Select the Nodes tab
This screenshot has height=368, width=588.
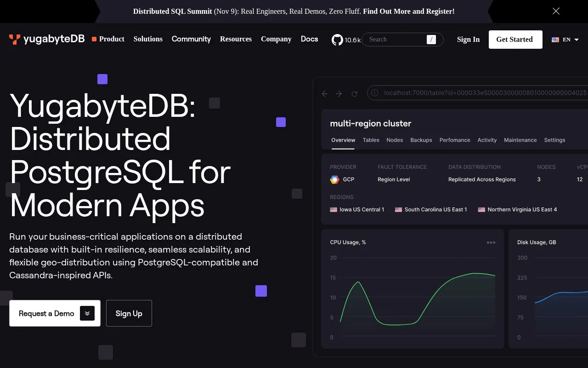pos(395,140)
